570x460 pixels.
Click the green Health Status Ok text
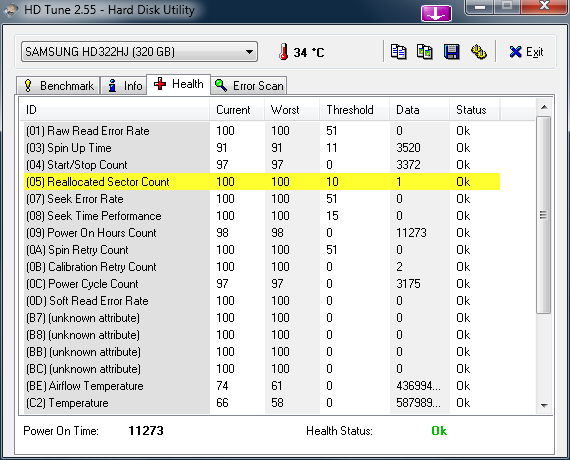coord(439,431)
